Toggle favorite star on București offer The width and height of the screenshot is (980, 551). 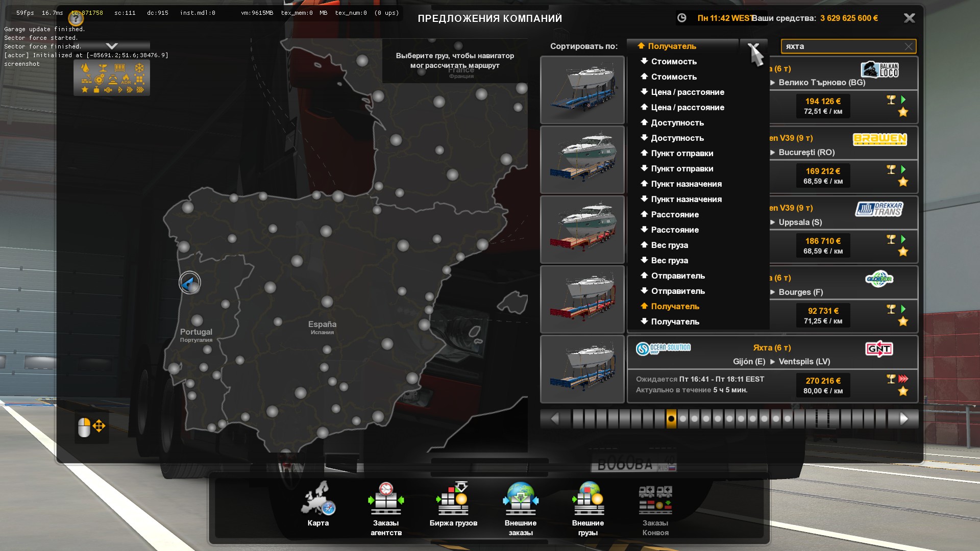pyautogui.click(x=903, y=182)
